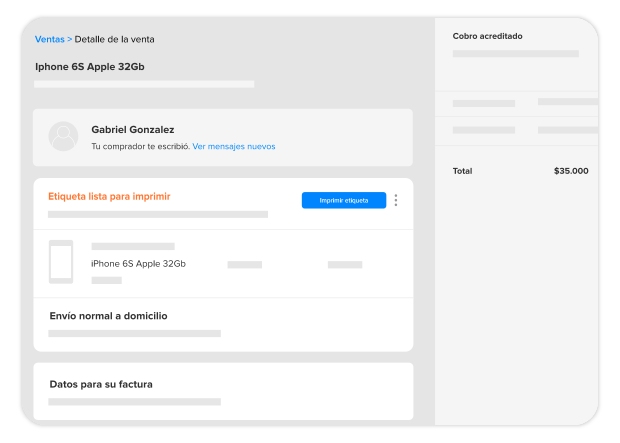The image size is (620, 443).
Task: Go back to Ventas in breadcrumb
Action: point(49,40)
